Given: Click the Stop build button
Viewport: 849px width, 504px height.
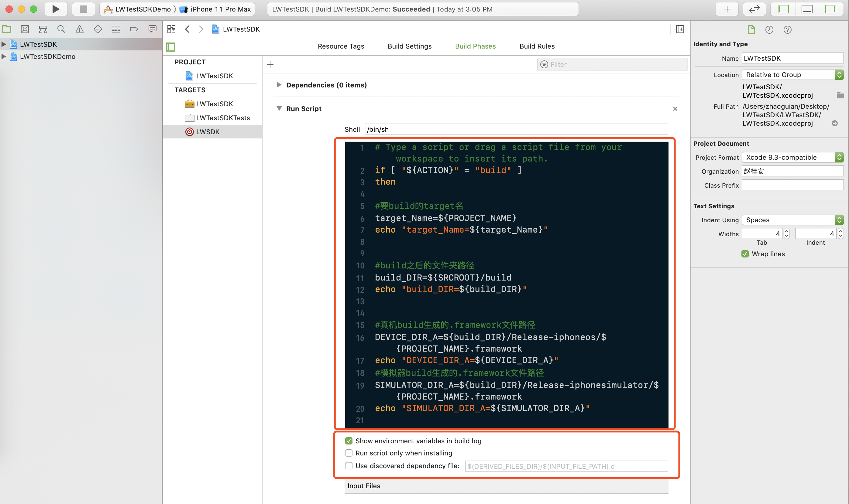Looking at the screenshot, I should pyautogui.click(x=83, y=9).
